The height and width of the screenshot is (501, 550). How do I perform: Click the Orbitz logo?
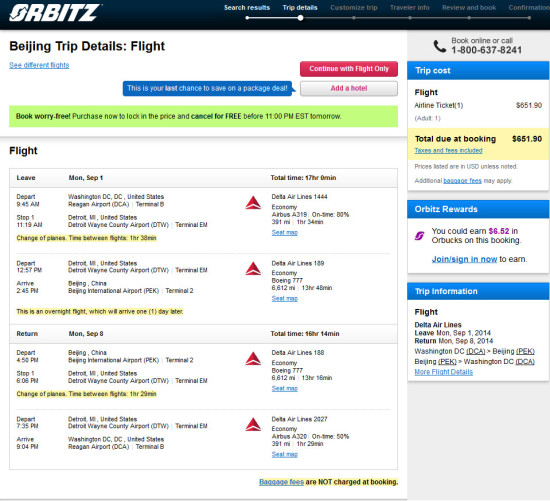[x=55, y=13]
